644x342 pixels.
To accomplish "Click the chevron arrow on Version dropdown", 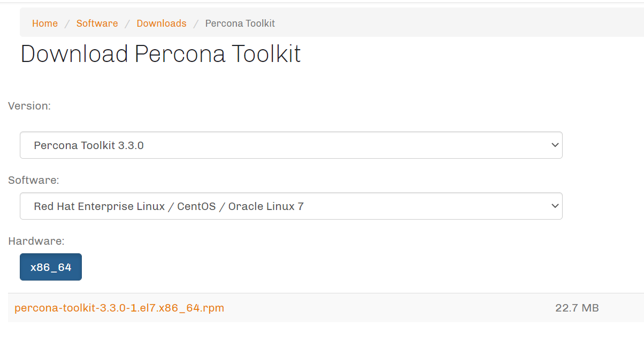I will pos(555,145).
